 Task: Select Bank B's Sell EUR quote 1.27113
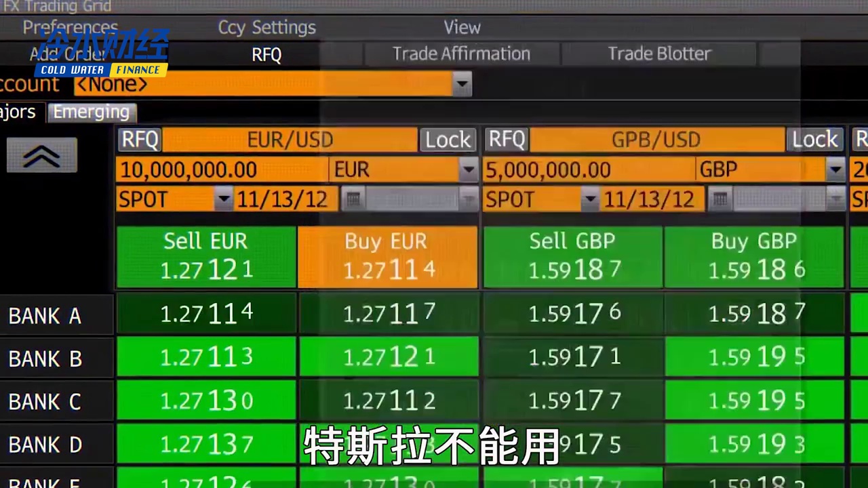[x=206, y=357]
